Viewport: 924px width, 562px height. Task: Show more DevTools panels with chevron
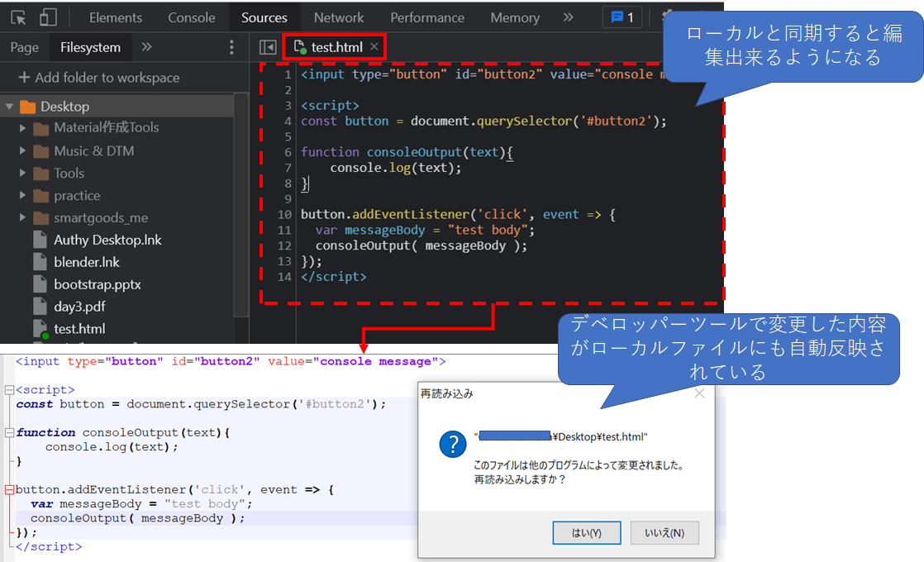568,17
